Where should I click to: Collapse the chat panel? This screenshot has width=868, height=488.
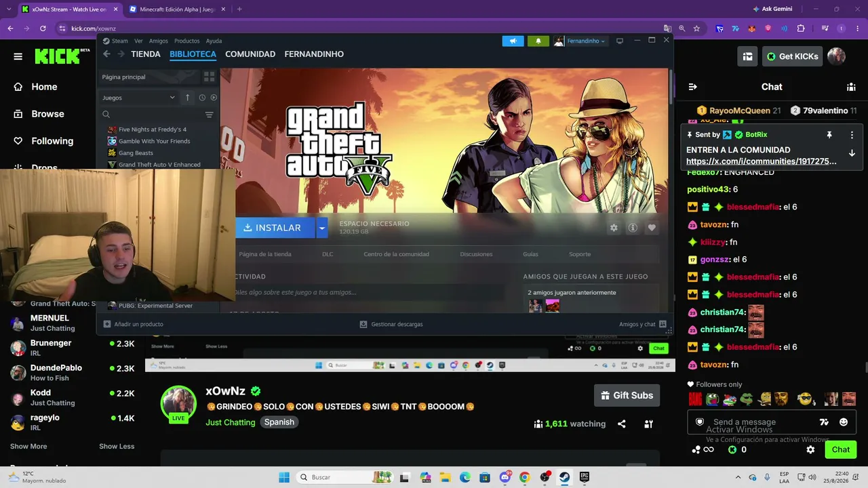692,87
